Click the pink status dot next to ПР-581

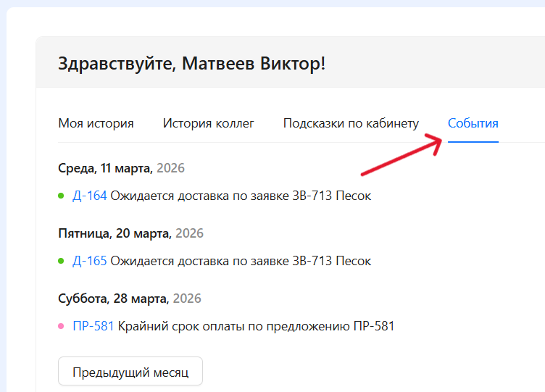click(x=61, y=326)
